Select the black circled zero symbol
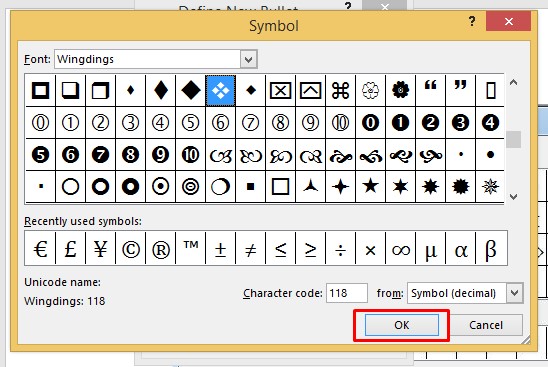This screenshot has width=548, height=367. point(371,123)
